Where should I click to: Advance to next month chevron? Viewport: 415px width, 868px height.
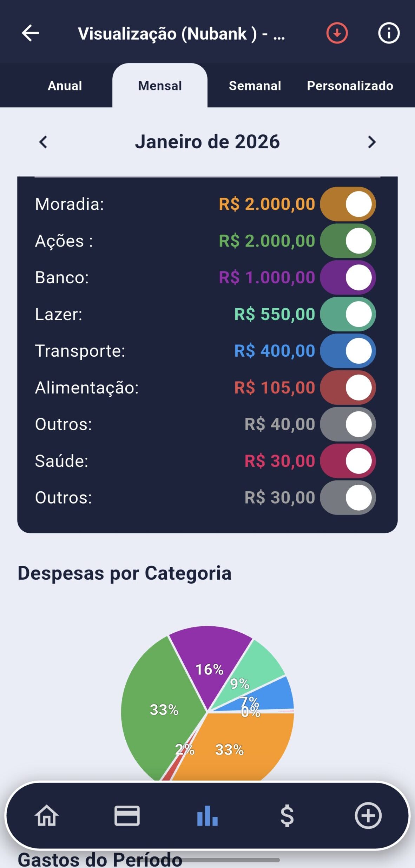click(372, 142)
